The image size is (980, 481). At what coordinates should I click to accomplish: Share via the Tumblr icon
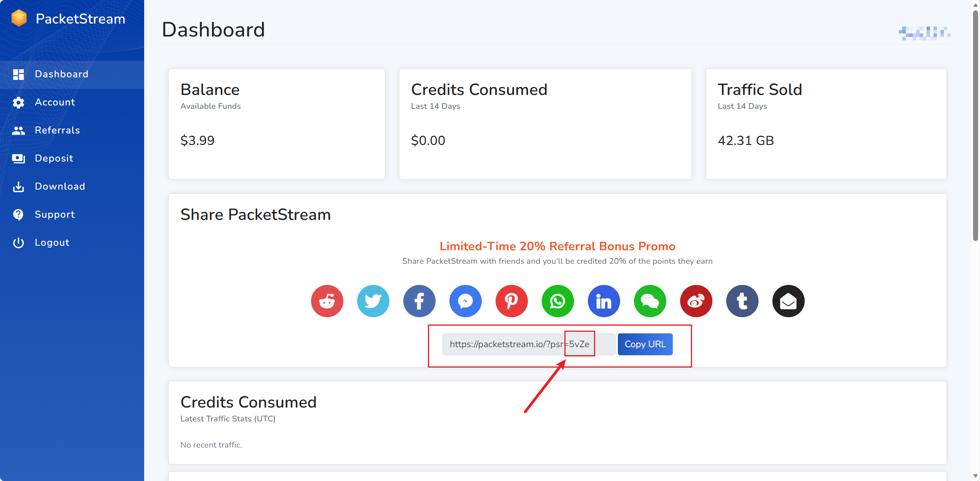(x=742, y=301)
